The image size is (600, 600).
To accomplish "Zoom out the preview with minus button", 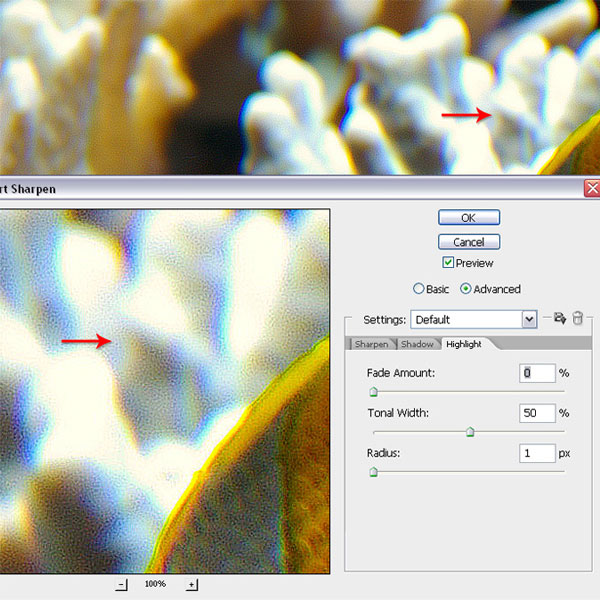I will pyautogui.click(x=122, y=585).
